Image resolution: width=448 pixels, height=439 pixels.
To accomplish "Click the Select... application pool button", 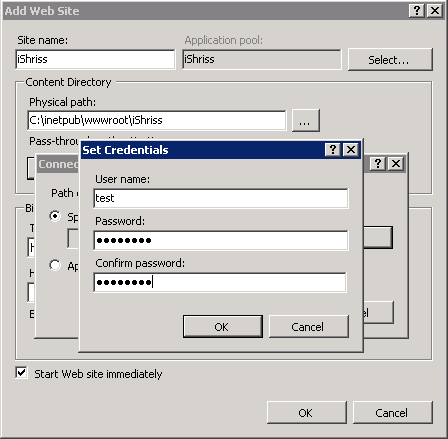I will tap(390, 60).
